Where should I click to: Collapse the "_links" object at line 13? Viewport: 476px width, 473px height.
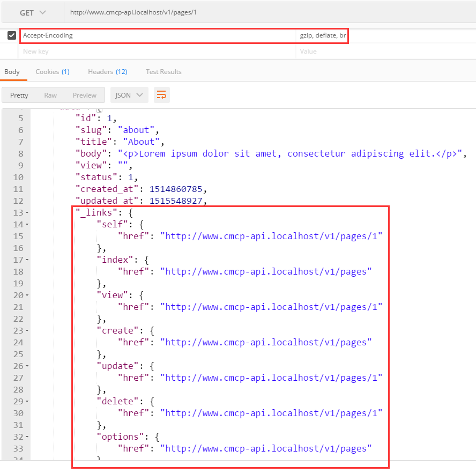point(27,213)
